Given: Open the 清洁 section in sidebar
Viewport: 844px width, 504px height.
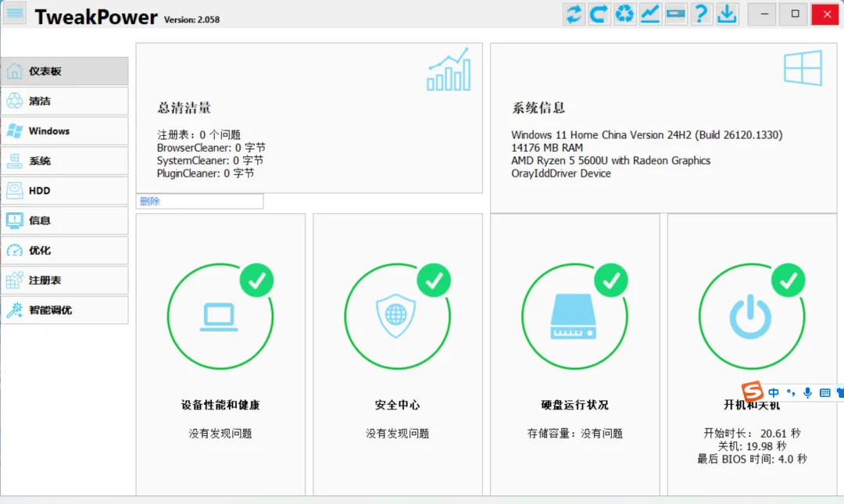Looking at the screenshot, I should click(x=65, y=102).
